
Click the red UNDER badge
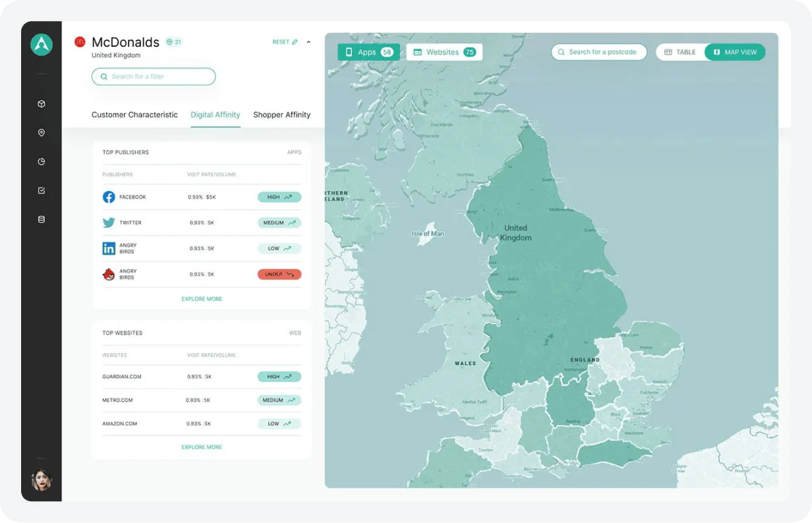[279, 274]
